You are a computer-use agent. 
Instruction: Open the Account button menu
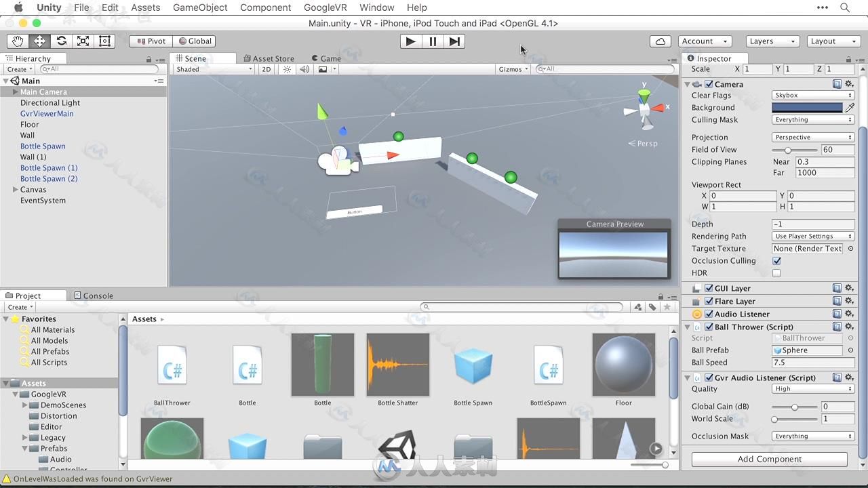pyautogui.click(x=705, y=41)
